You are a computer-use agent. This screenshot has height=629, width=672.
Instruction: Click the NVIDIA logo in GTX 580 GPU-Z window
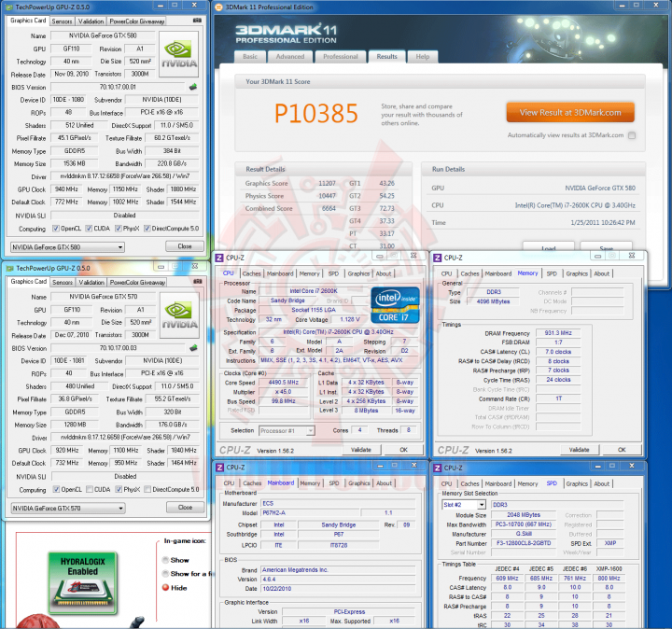178,54
